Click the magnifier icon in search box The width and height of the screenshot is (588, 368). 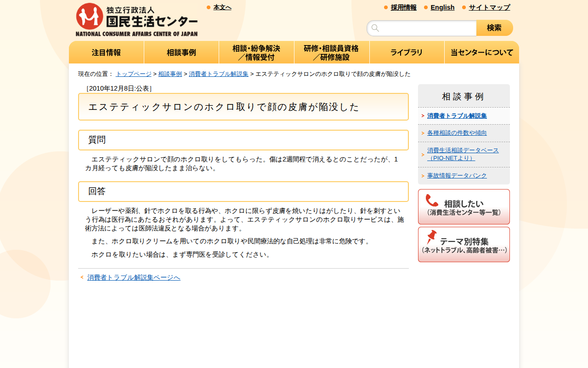pos(375,28)
